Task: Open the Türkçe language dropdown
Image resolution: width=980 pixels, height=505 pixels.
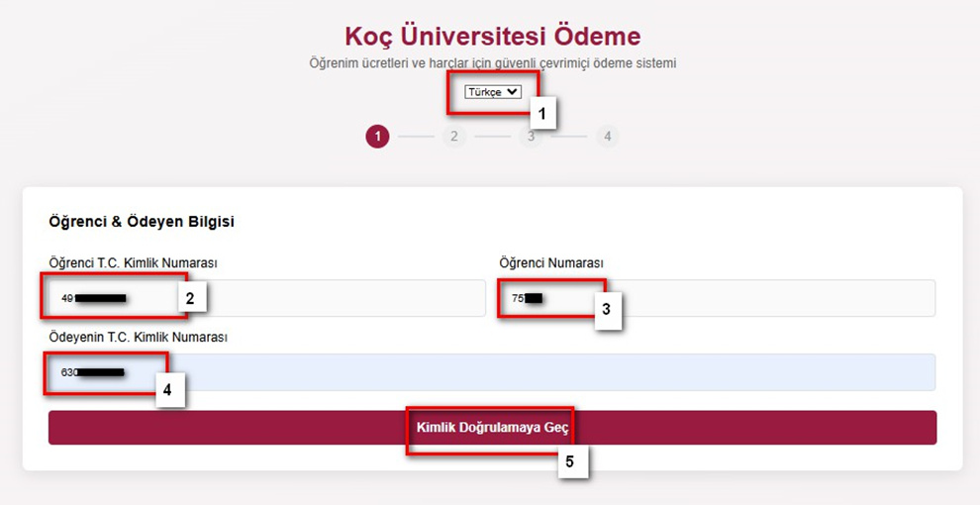Action: coord(493,91)
